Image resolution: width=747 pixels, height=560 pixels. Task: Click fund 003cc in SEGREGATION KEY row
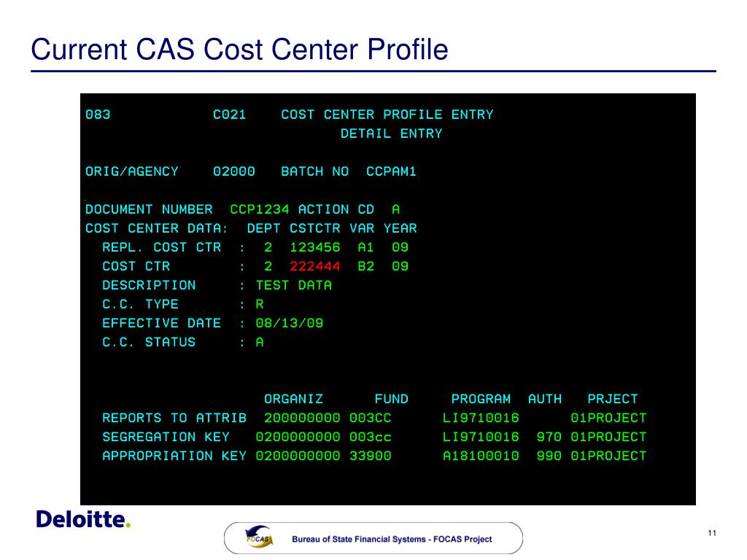[370, 437]
